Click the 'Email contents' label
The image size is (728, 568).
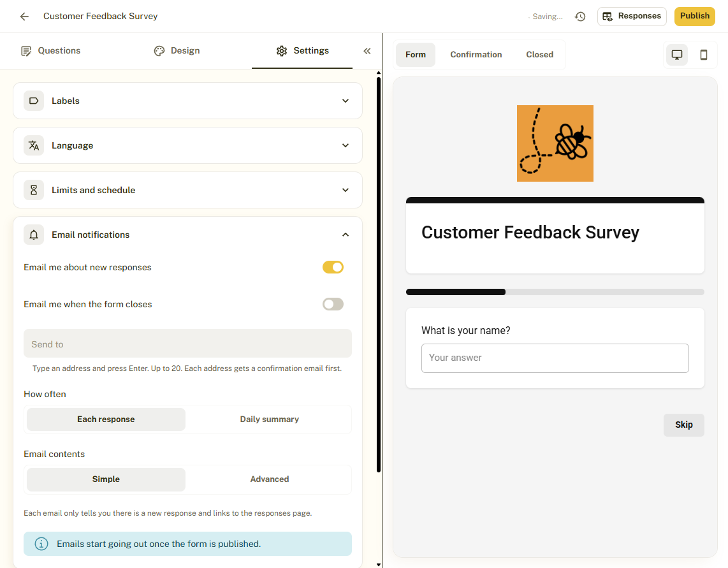pos(54,455)
